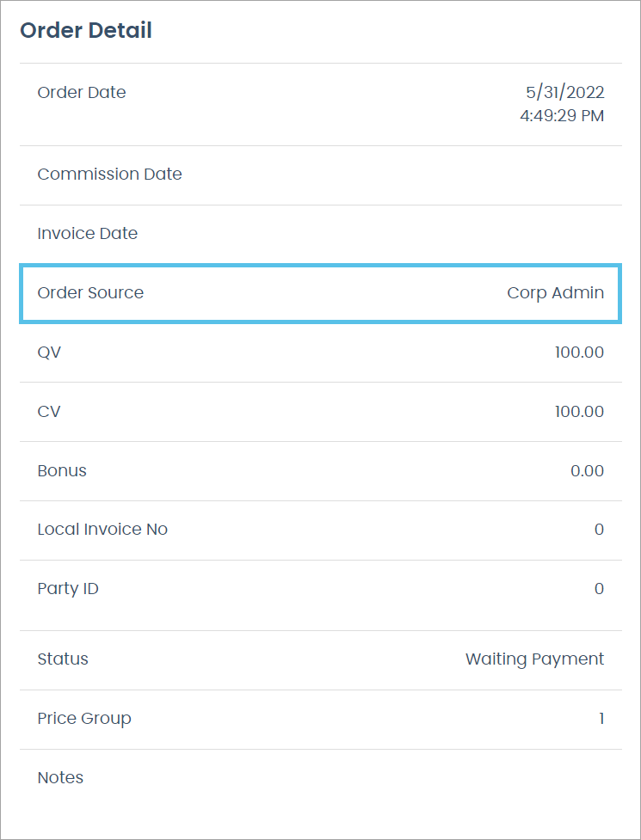Select the Commission Date row label
The image size is (641, 840).
point(109,175)
